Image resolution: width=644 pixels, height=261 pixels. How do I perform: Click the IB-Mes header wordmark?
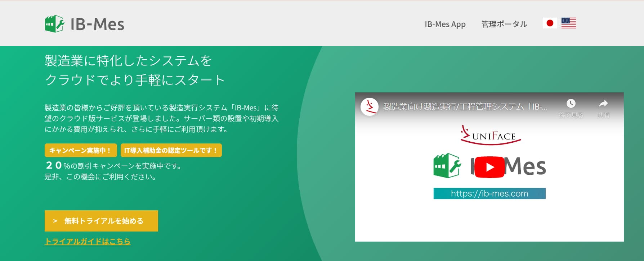tap(97, 24)
